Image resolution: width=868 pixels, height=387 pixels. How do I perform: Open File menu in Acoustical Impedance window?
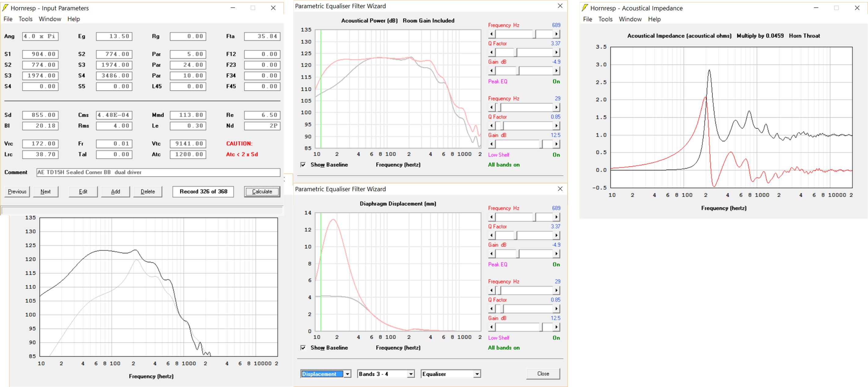[x=588, y=19]
